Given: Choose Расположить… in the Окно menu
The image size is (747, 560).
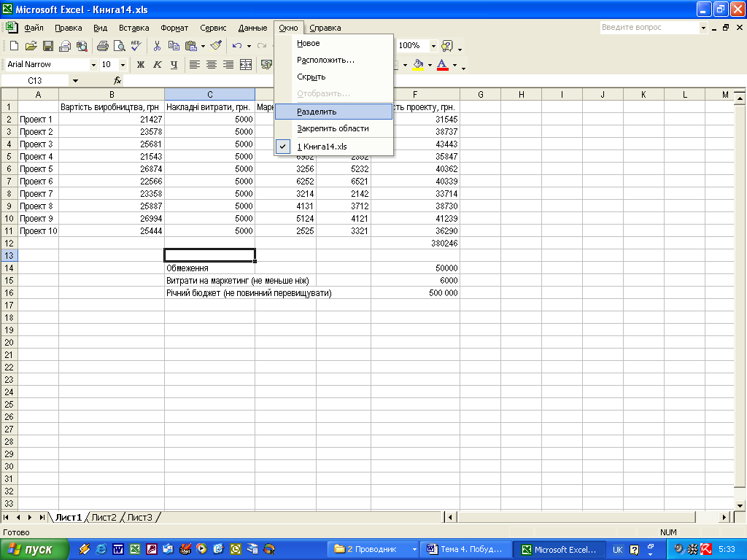Looking at the screenshot, I should 334,60.
